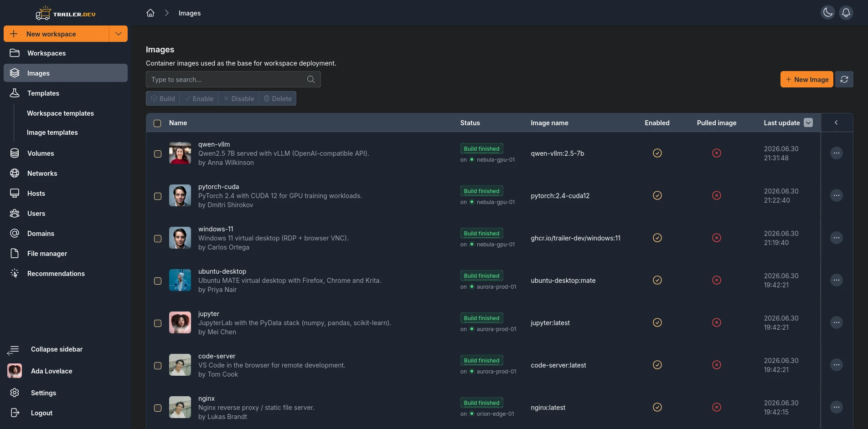Check the code-server row checkbox
868x429 pixels.
pyautogui.click(x=158, y=366)
